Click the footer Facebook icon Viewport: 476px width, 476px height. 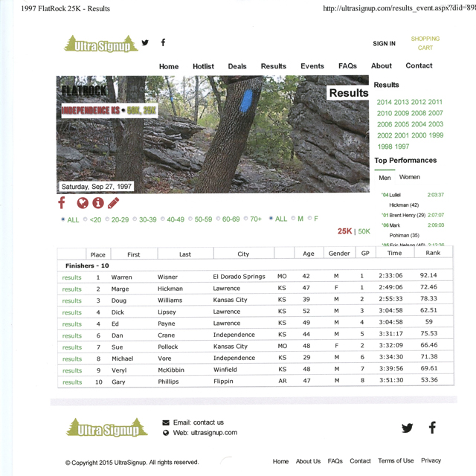[432, 427]
